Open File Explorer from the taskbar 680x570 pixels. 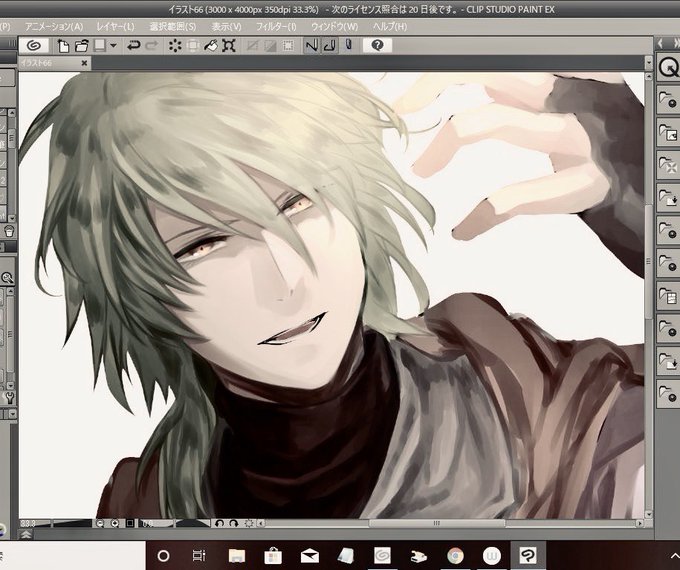point(237,556)
